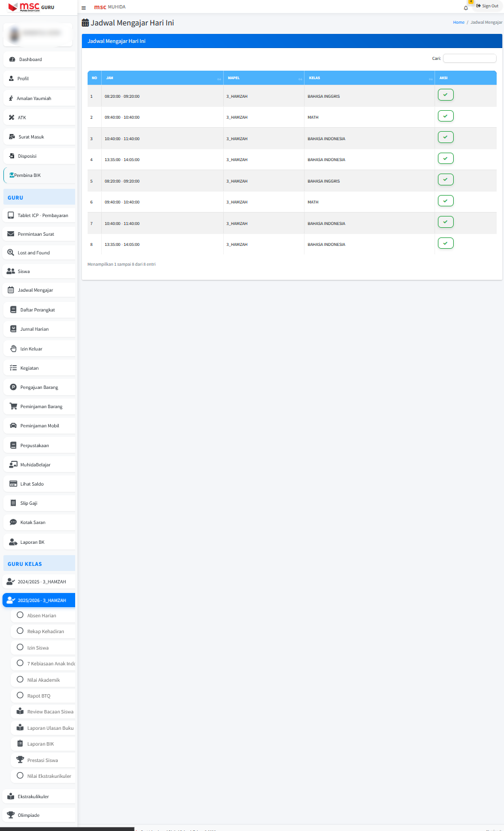Open Lost and Found magnifier icon
504x831 pixels.
pyautogui.click(x=11, y=253)
